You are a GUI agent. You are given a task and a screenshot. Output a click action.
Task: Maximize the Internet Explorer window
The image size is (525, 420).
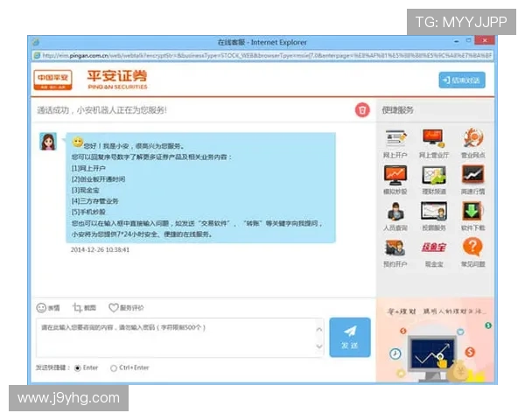tap(469, 41)
